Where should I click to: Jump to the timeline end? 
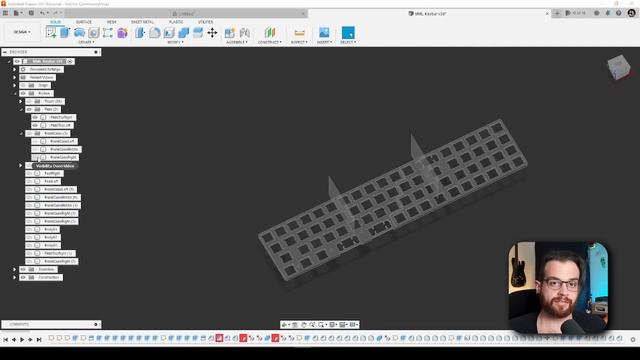(39, 339)
